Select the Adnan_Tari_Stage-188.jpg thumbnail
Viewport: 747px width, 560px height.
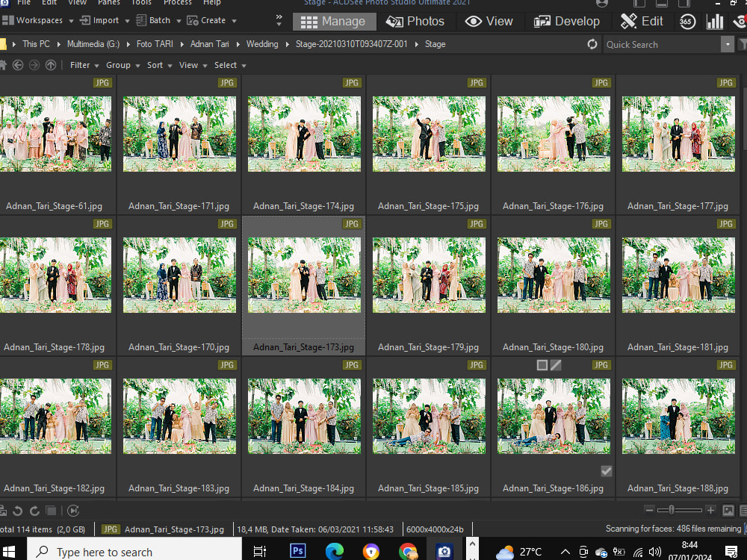678,416
